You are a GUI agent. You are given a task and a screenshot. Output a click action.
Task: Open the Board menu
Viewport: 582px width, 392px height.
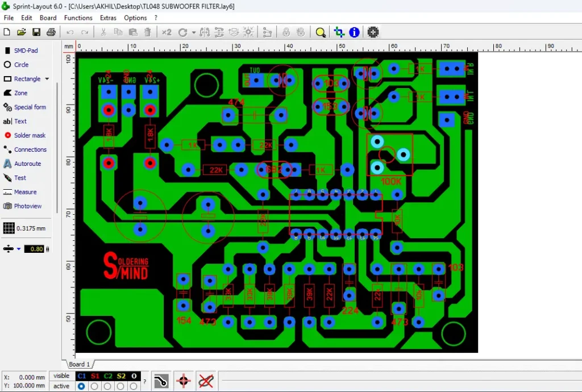click(x=48, y=18)
